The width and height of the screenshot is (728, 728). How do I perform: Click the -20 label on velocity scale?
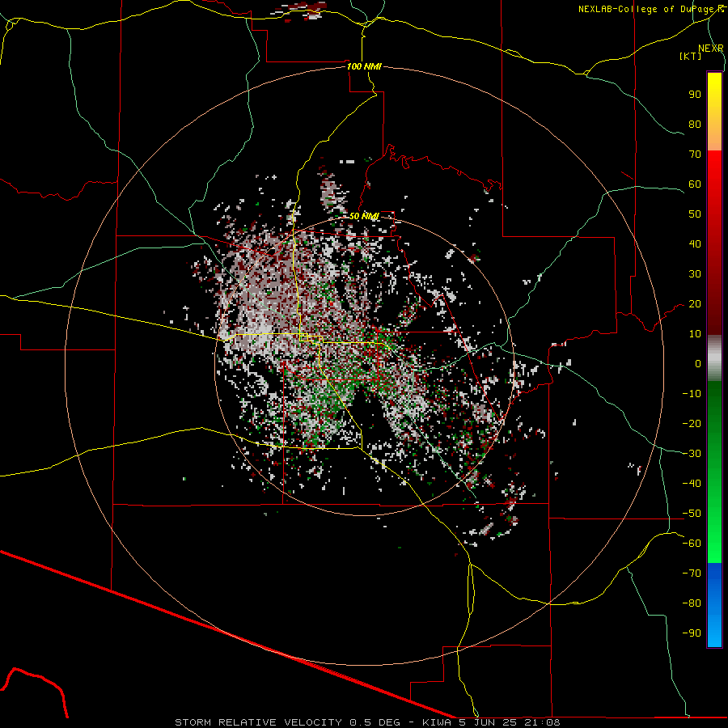(692, 424)
